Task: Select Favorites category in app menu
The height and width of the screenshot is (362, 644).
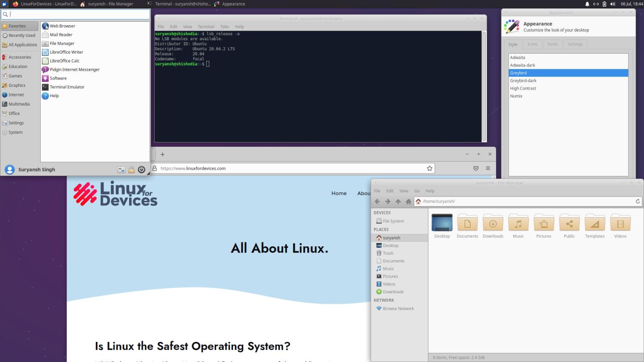Action: point(20,26)
